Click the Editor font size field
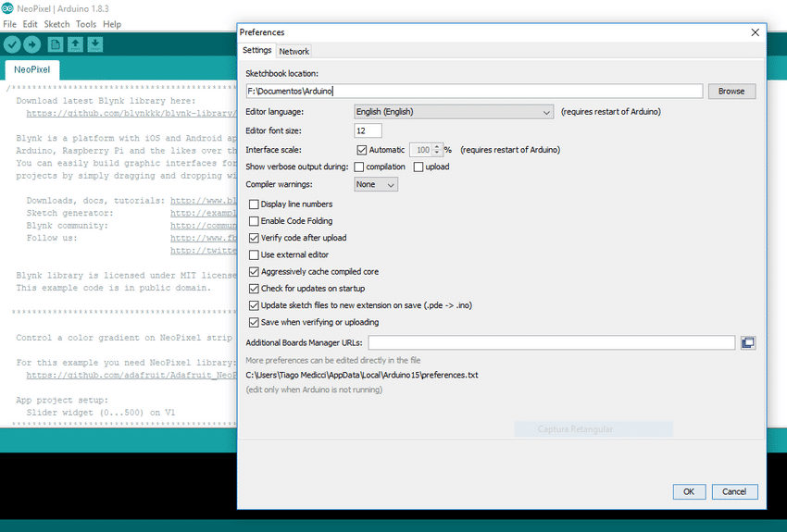 pyautogui.click(x=368, y=130)
